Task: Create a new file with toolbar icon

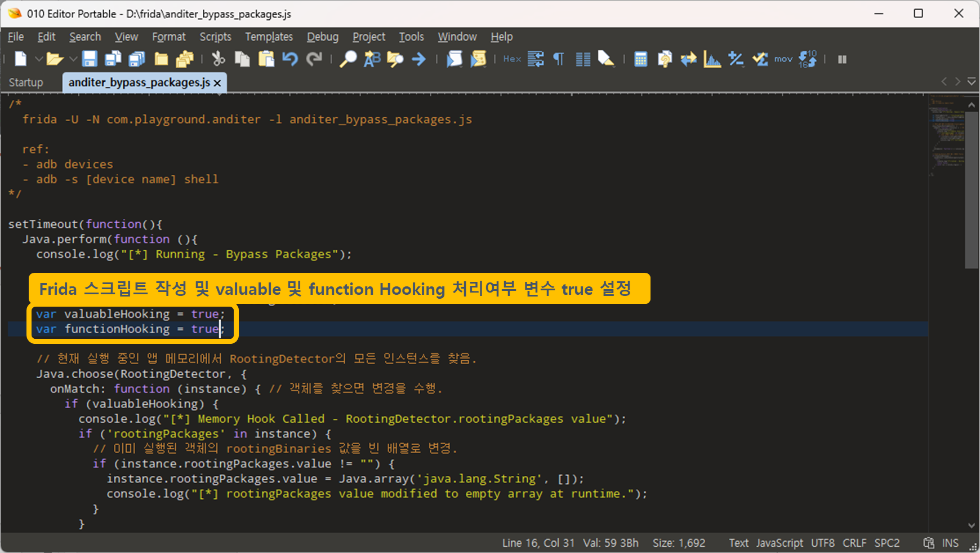Action: coord(21,59)
